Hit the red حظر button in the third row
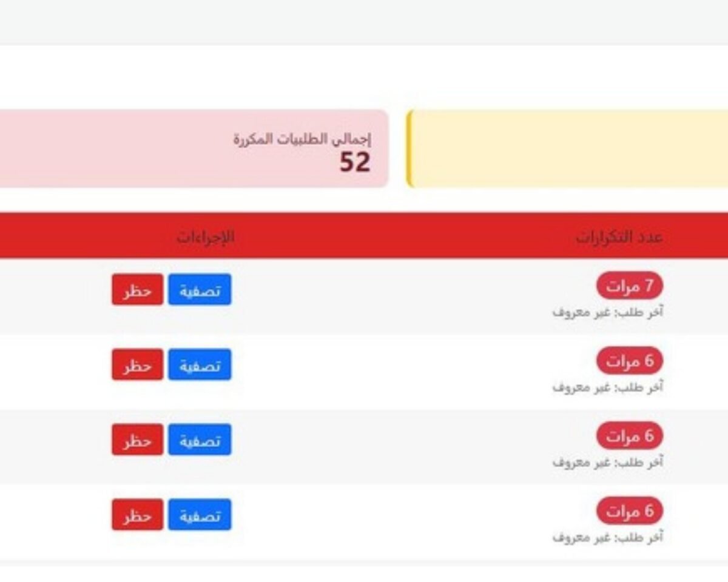 pyautogui.click(x=137, y=440)
